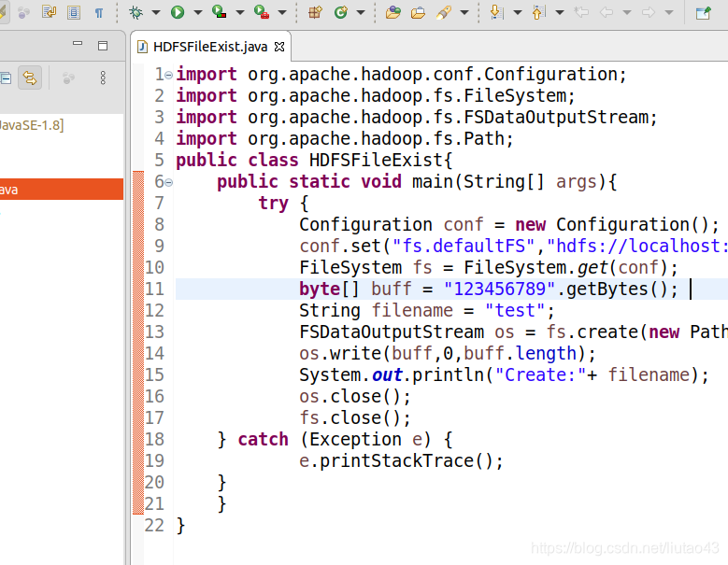
Task: Open the Debug dropdown arrow
Action: tap(156, 12)
